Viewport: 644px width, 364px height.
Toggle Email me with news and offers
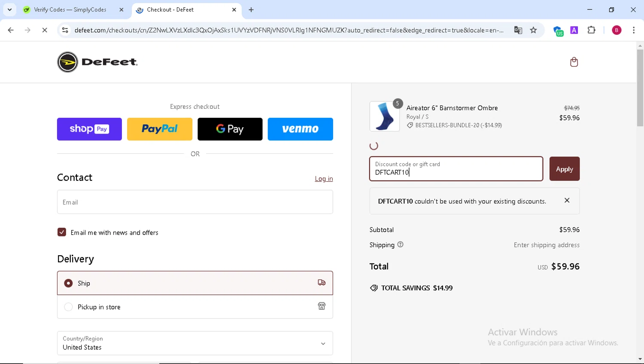click(62, 232)
